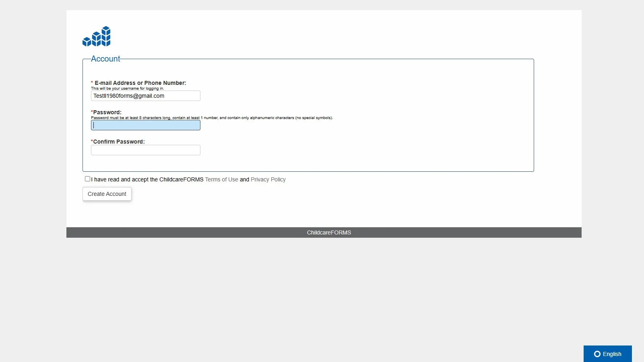This screenshot has width=644, height=362.
Task: Focus the Password input field
Action: pos(146,125)
